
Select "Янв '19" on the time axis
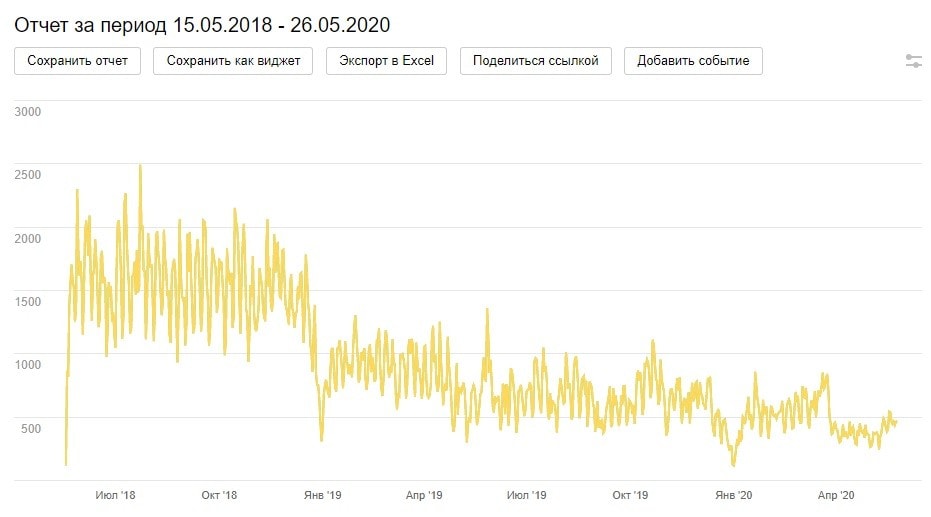[x=322, y=495]
